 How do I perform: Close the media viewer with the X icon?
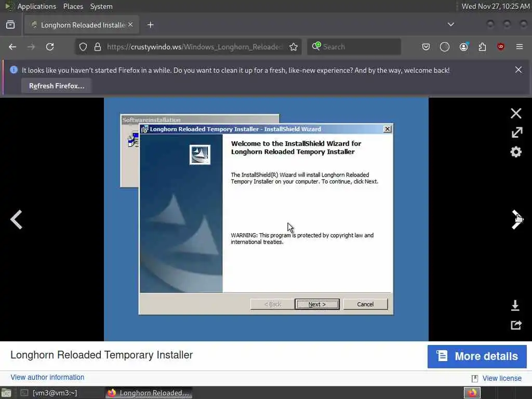[x=516, y=113]
